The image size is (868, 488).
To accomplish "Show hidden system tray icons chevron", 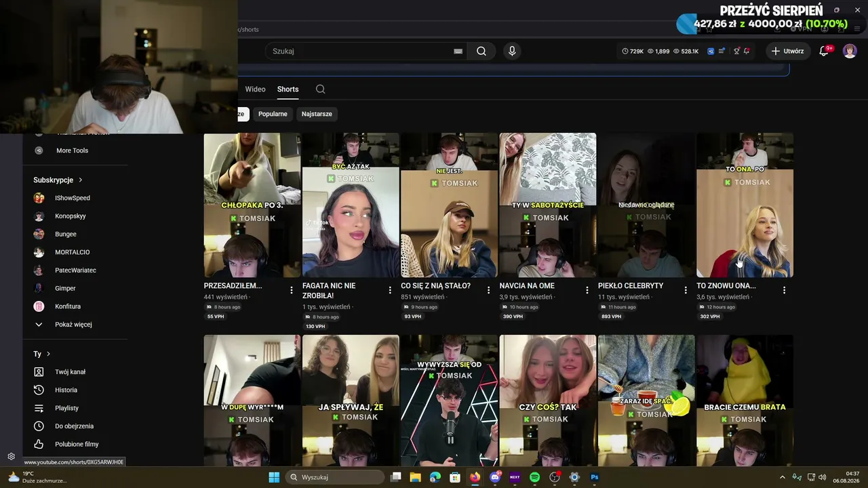I will 783,477.
